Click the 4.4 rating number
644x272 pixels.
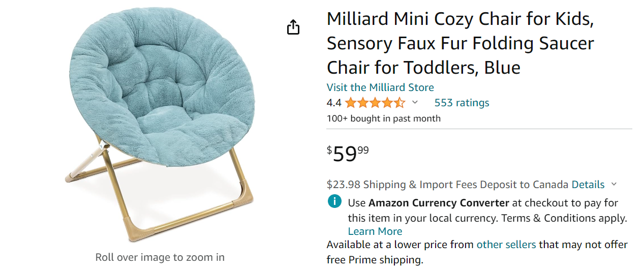click(x=334, y=103)
